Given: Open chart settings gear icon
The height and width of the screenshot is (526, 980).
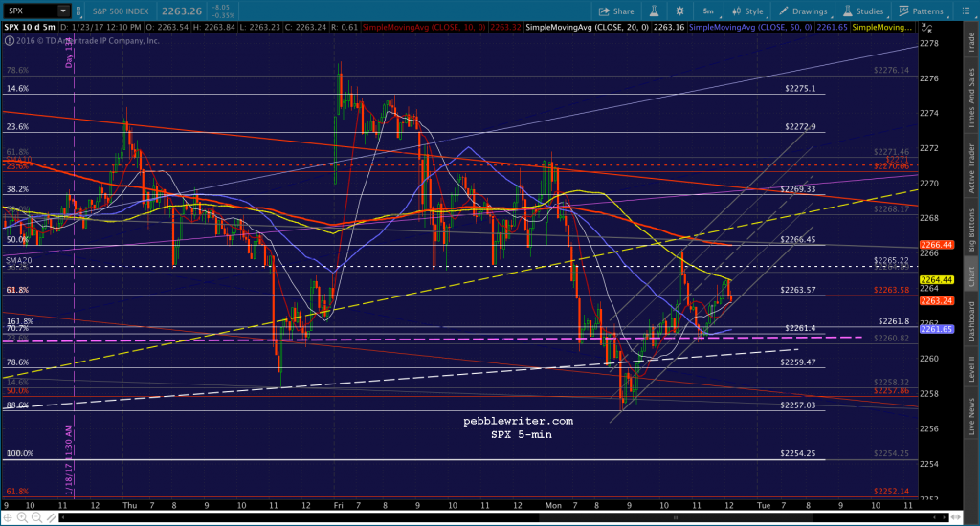Looking at the screenshot, I should (x=680, y=11).
